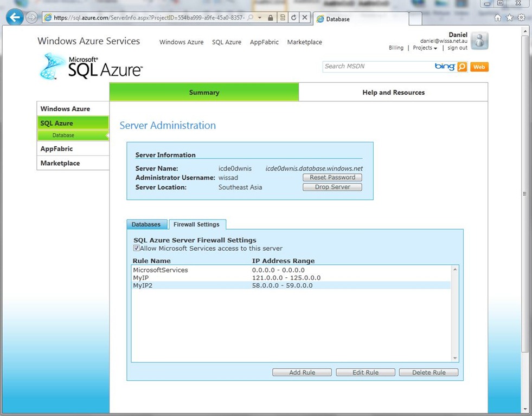Click the browser back arrow button
This screenshot has width=532, height=416.
15,18
